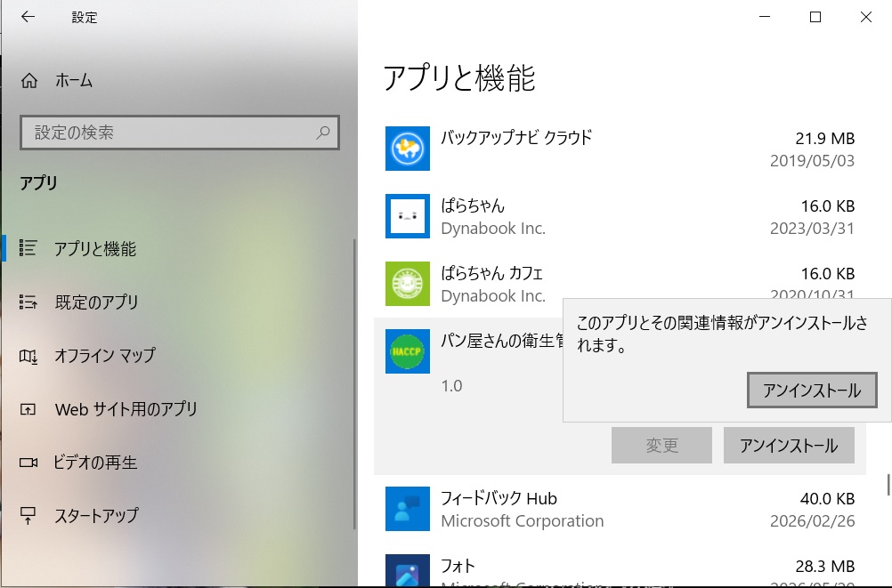
Task: Confirm アンインストール in the popup
Action: tap(812, 391)
